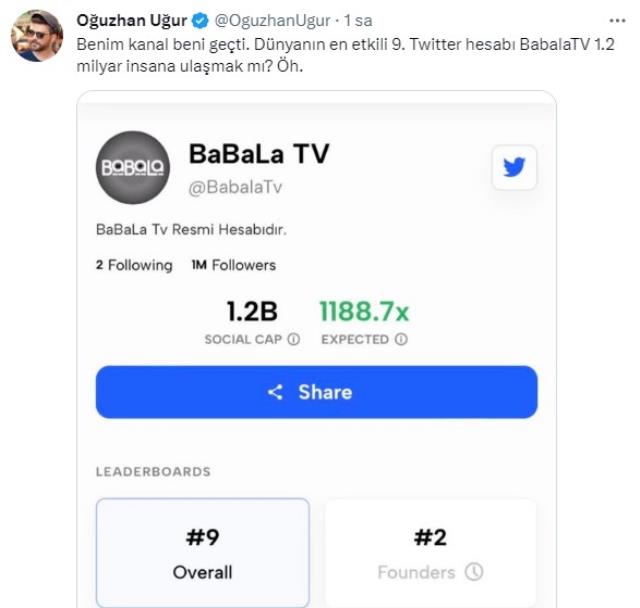Click the clock icon next to Founders
This screenshot has height=608, width=640.
pos(474,573)
